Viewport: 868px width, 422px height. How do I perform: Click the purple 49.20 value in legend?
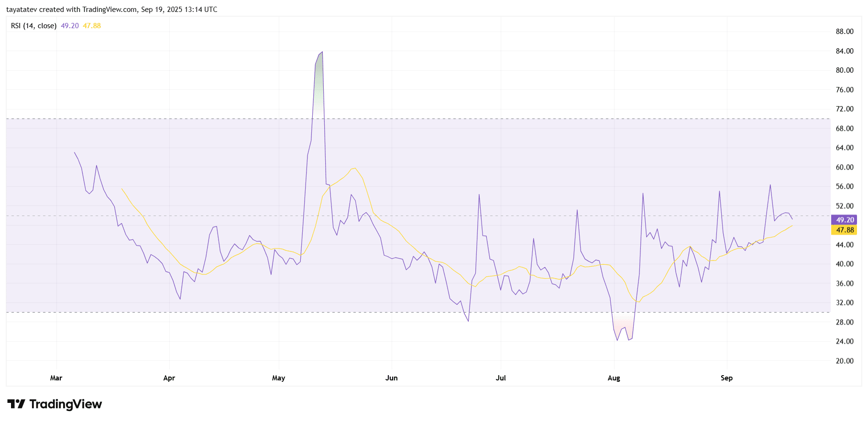click(x=70, y=26)
